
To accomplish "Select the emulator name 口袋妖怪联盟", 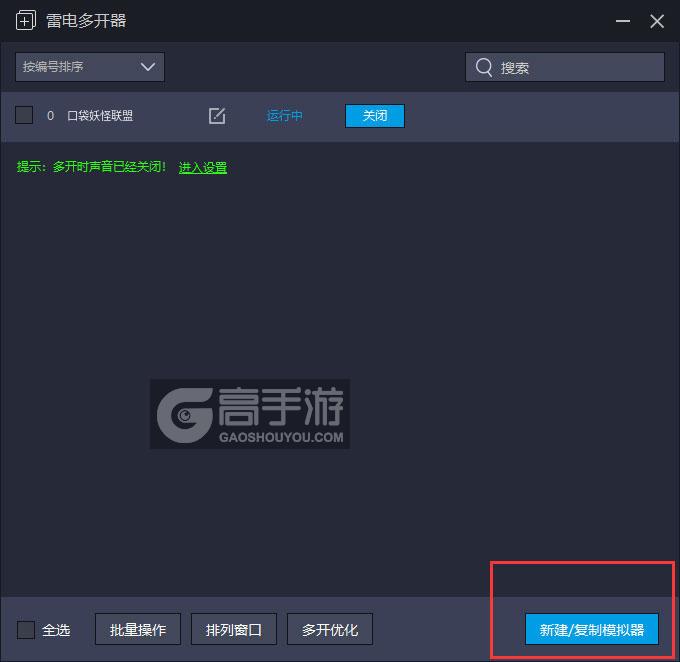I will [x=100, y=116].
